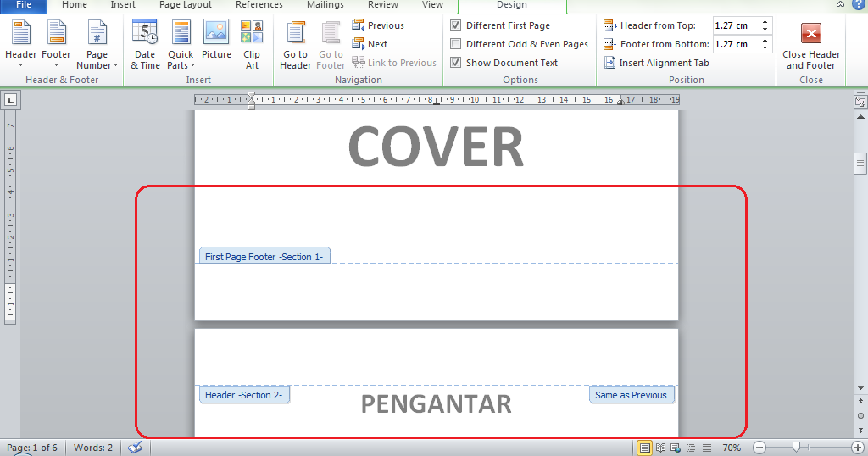Screen dimensions: 868x456
Task: Open the File tab
Action: [x=23, y=5]
